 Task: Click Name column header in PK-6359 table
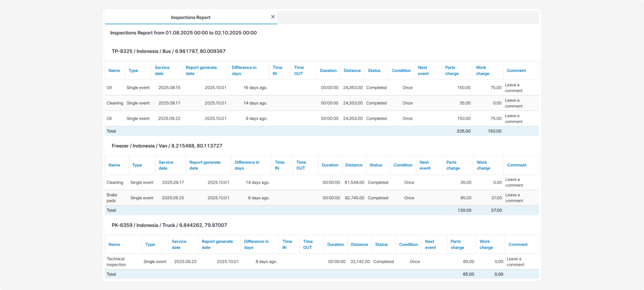coord(114,244)
